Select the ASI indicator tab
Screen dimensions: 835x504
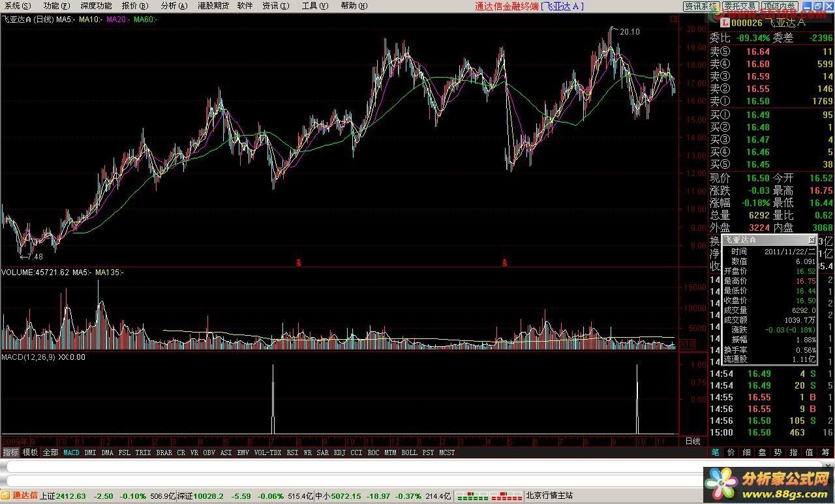point(226,452)
